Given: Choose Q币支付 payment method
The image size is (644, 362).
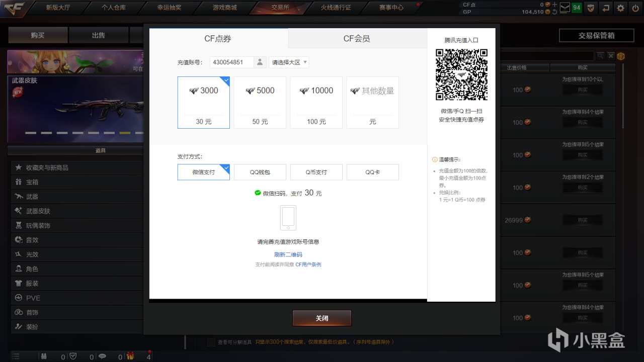Looking at the screenshot, I should (x=316, y=172).
